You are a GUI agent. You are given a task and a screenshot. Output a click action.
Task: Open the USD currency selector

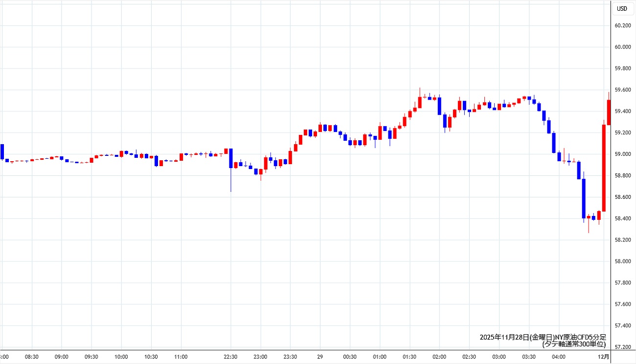click(x=622, y=8)
